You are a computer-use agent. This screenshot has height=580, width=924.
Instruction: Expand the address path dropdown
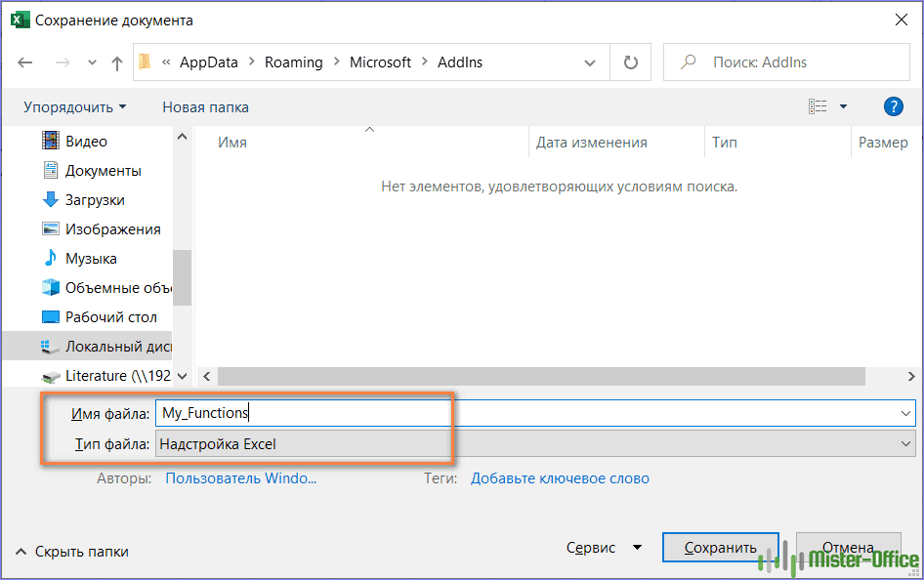(590, 62)
